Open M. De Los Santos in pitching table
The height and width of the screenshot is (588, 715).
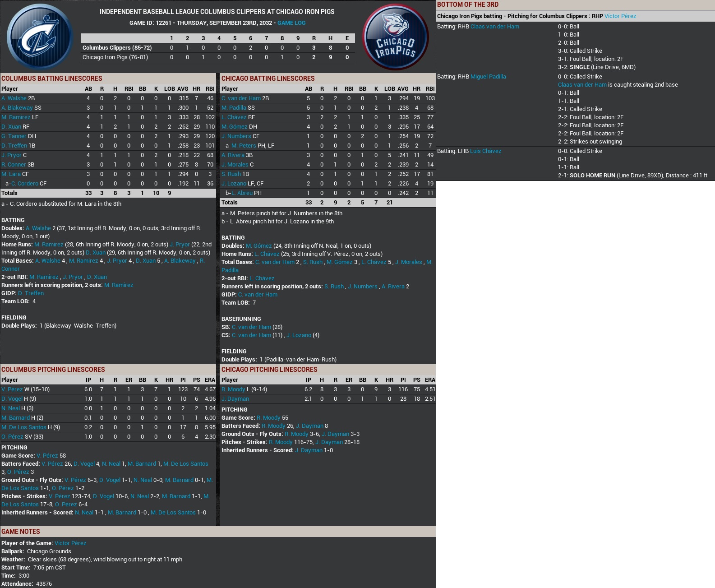coord(24,427)
